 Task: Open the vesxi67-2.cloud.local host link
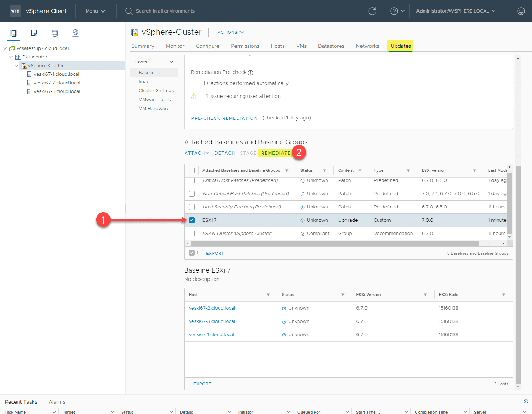(212, 308)
